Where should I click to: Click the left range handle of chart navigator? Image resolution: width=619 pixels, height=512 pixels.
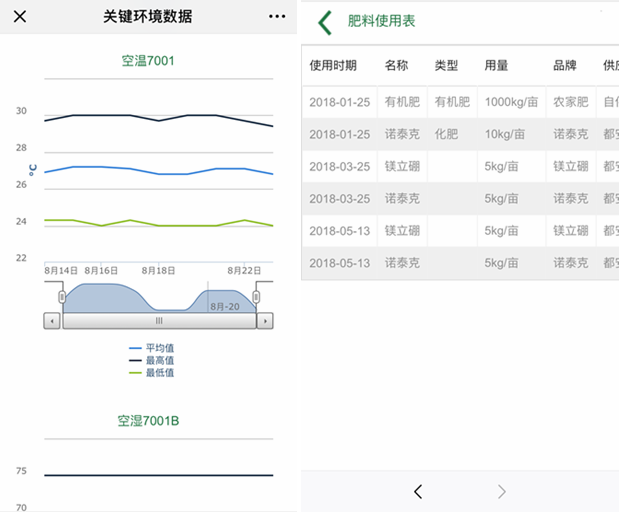pyautogui.click(x=62, y=296)
